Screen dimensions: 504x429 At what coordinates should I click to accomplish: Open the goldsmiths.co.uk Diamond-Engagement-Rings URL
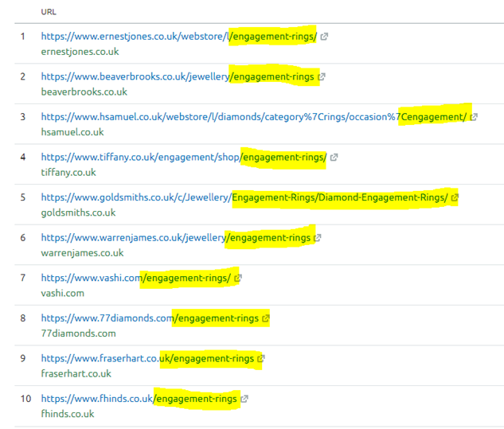244,197
